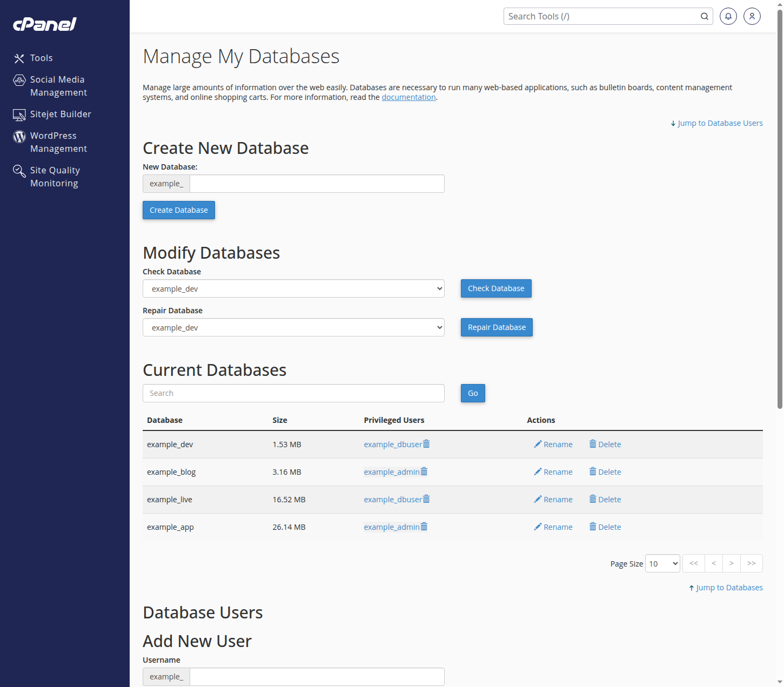Go to last page (>>)
This screenshot has width=784, height=687.
point(752,563)
